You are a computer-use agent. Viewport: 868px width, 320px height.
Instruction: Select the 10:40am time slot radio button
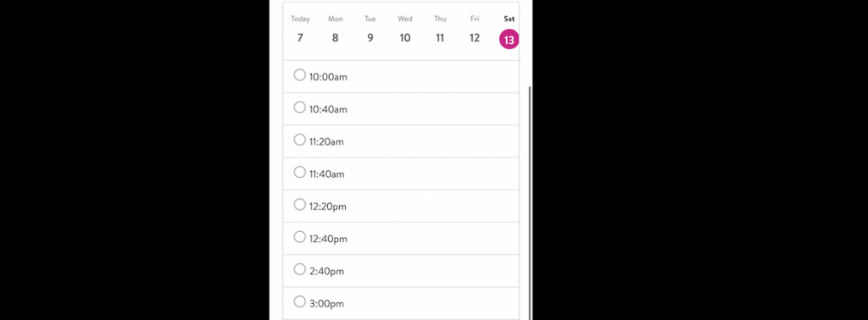pos(299,108)
